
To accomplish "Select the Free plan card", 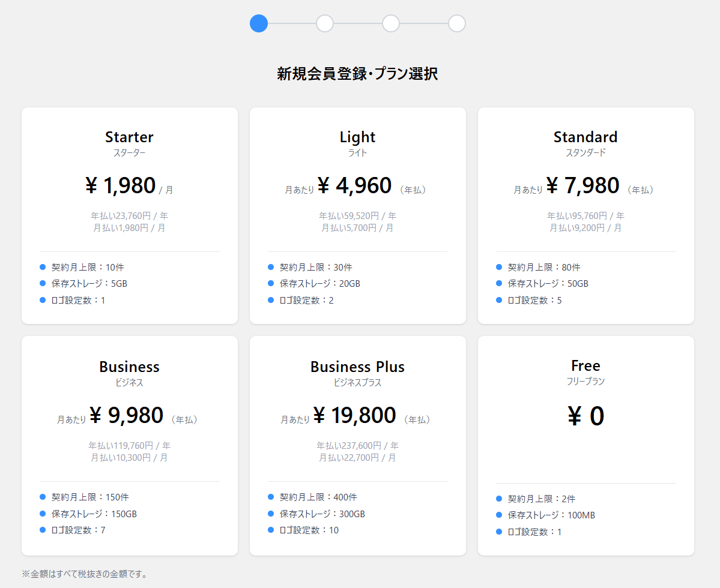I will (585, 445).
